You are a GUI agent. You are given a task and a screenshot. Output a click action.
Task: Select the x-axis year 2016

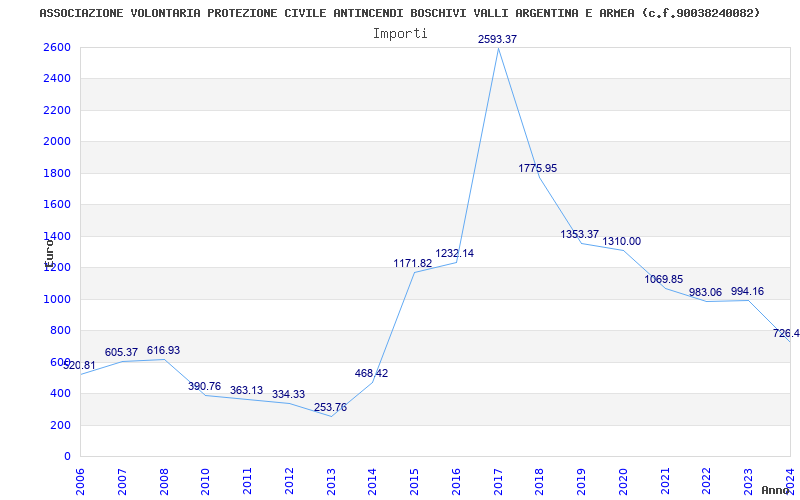tap(456, 481)
